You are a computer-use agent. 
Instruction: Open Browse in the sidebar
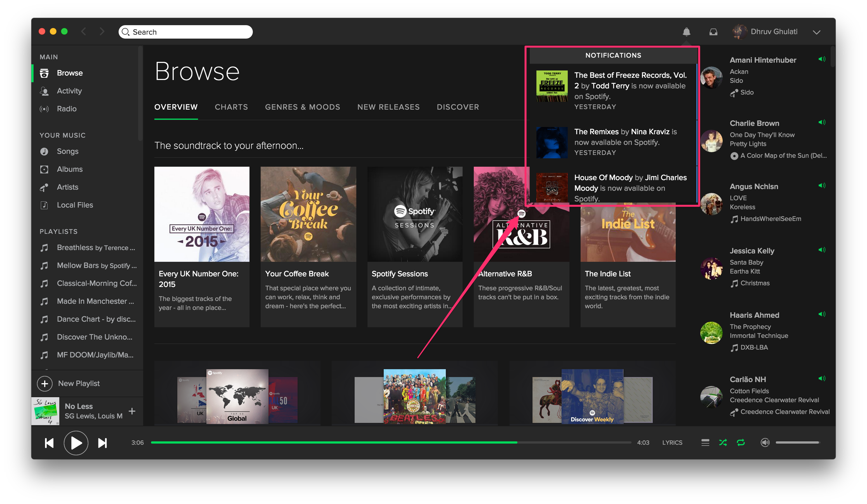tap(70, 73)
